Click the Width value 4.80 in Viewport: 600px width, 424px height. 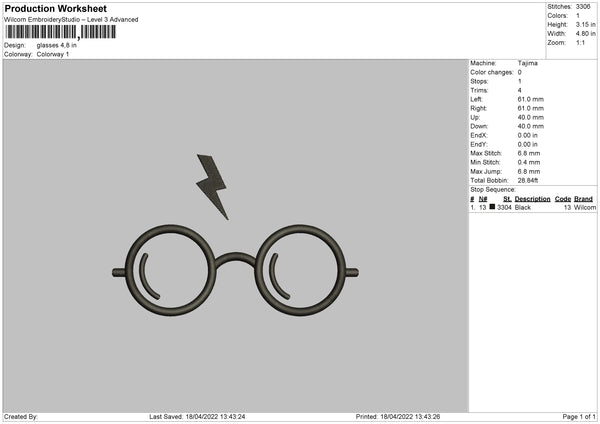coord(585,34)
